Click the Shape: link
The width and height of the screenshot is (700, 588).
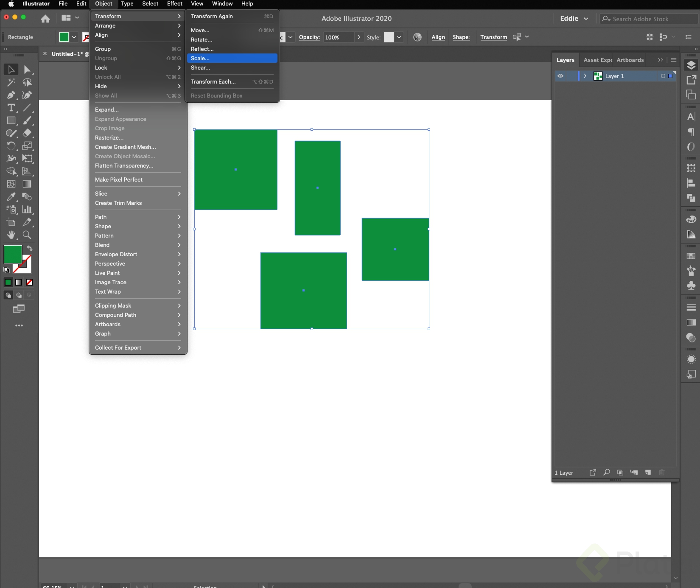tap(461, 37)
